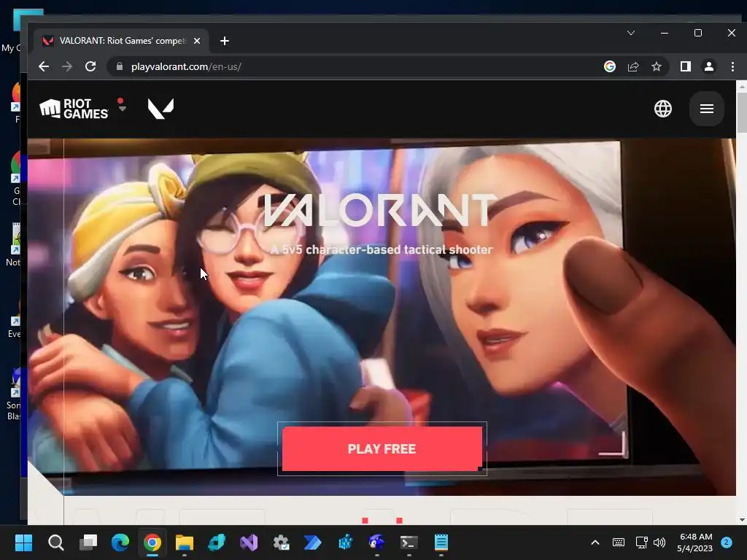Open the Notepad taskbar icon
This screenshot has height=560, width=747.
pos(441,542)
